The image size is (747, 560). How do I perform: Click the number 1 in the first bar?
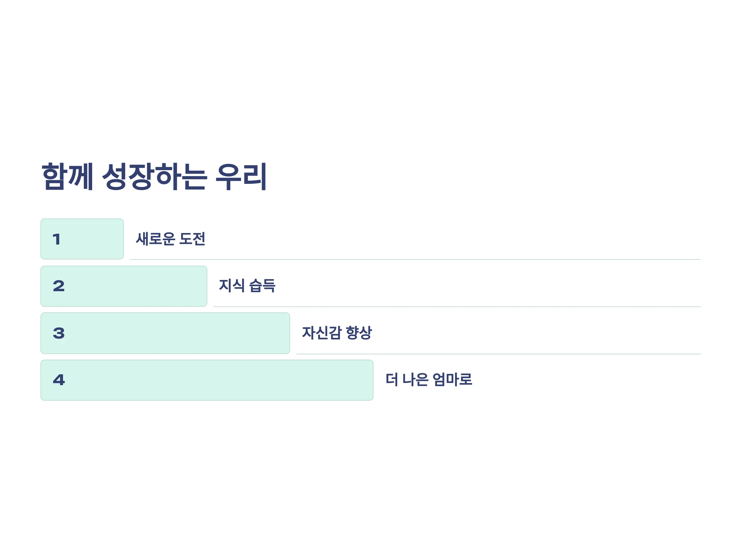pos(57,239)
